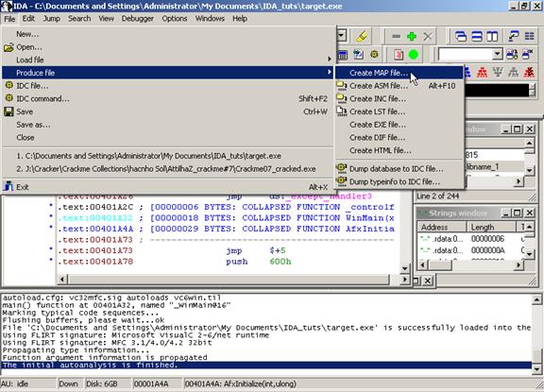Click the grid list icon at toolbar end
This screenshot has width=544, height=392.
point(529,37)
